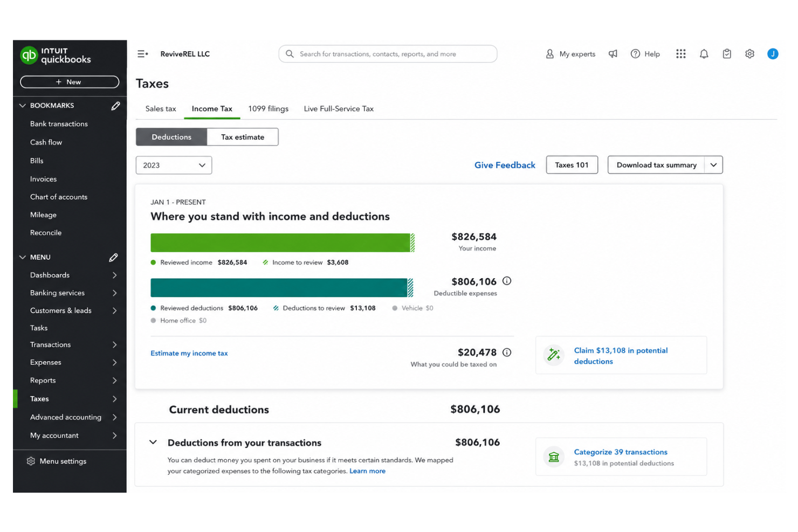Click the search magnifier icon
Screen dimensions: 798x532
coord(290,54)
